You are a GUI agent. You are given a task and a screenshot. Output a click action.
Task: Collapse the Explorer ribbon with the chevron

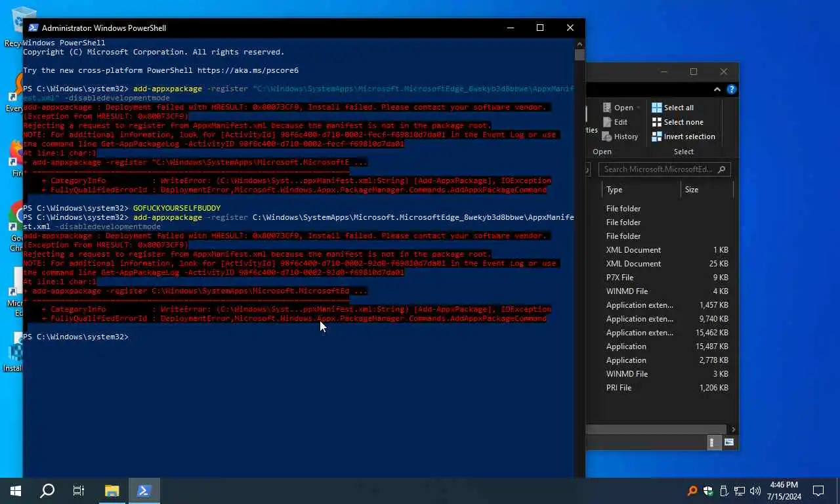717,89
